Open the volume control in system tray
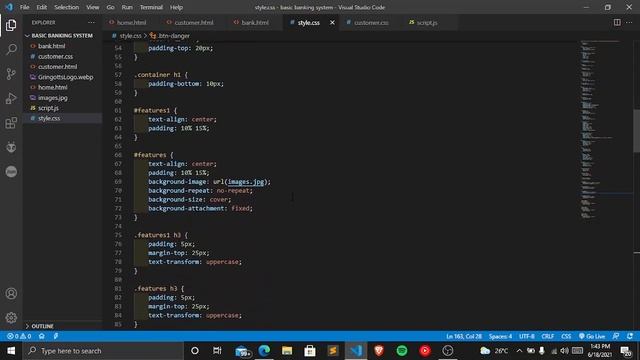 click(x=564, y=351)
